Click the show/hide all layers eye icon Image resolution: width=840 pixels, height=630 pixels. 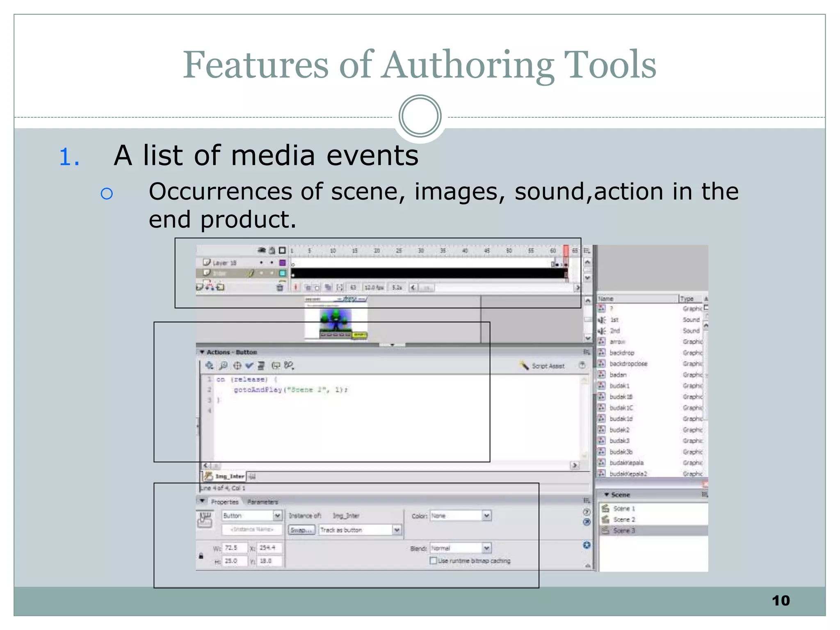[262, 250]
